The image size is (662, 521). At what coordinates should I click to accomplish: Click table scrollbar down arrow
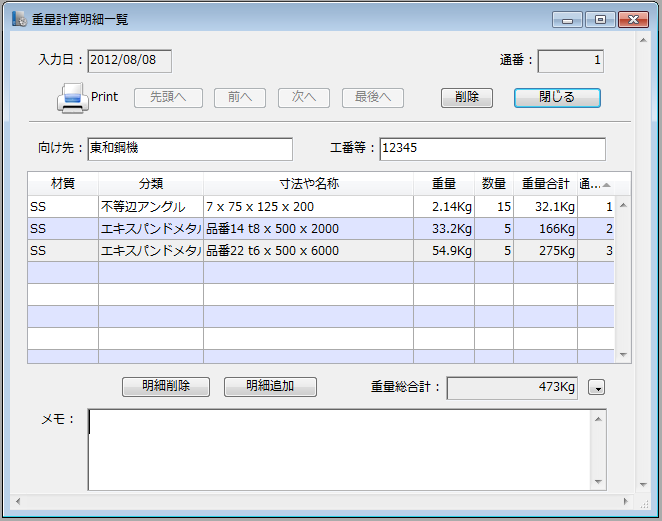(624, 355)
